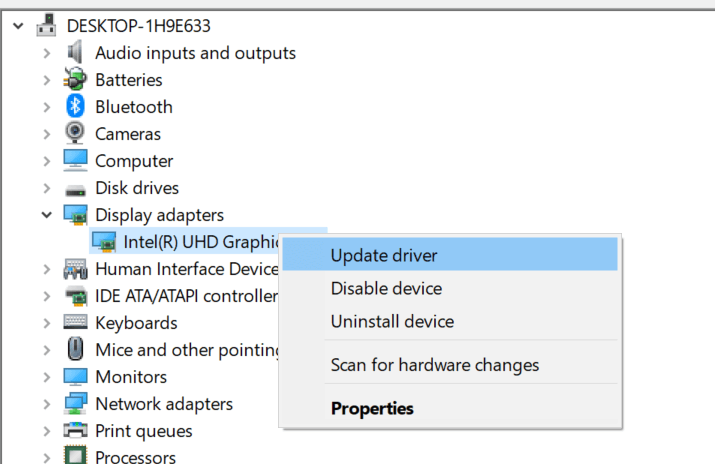The height and width of the screenshot is (469, 715).
Task: Click the Cameras webcam icon
Action: pyautogui.click(x=75, y=133)
